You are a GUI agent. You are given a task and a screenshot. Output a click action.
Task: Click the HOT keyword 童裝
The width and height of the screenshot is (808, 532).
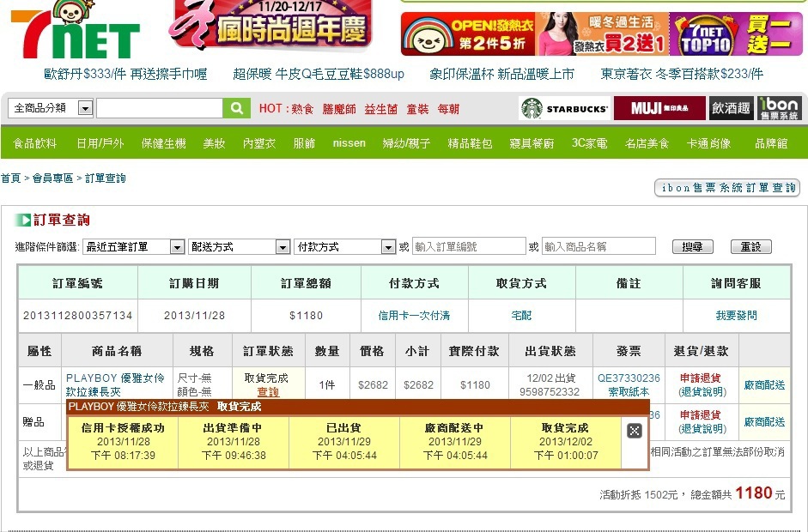pos(417,109)
